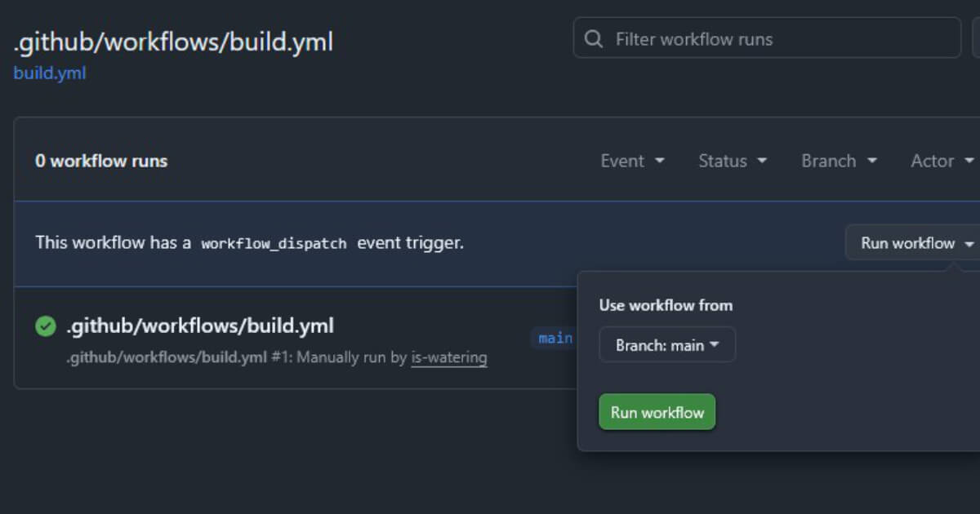Click the Event dropdown caret arrow

click(659, 161)
